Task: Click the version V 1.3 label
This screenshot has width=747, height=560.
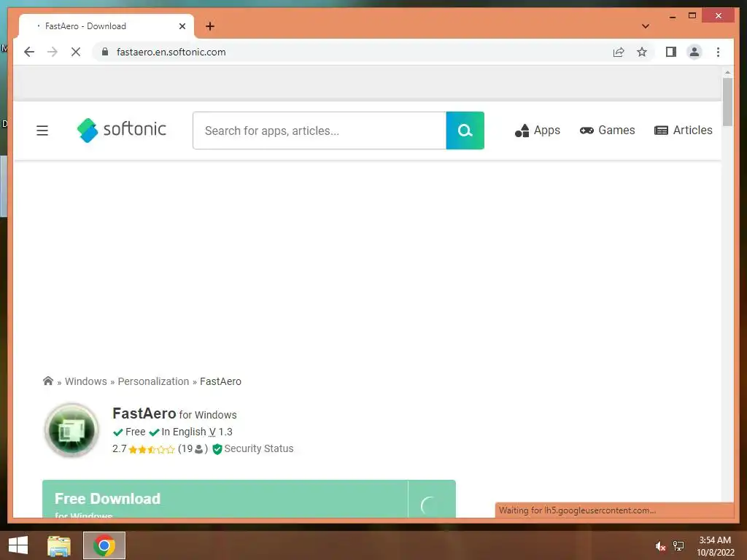Action: point(220,432)
